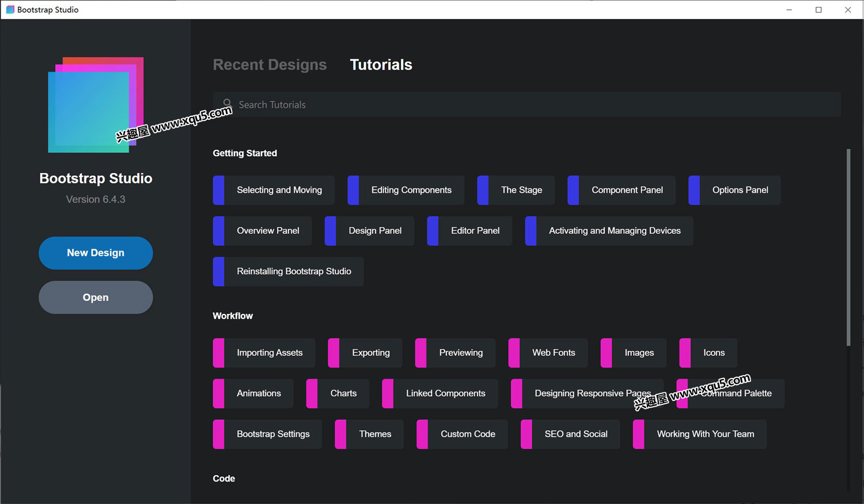Click the Bootstrap Studio name in sidebar

tap(96, 179)
